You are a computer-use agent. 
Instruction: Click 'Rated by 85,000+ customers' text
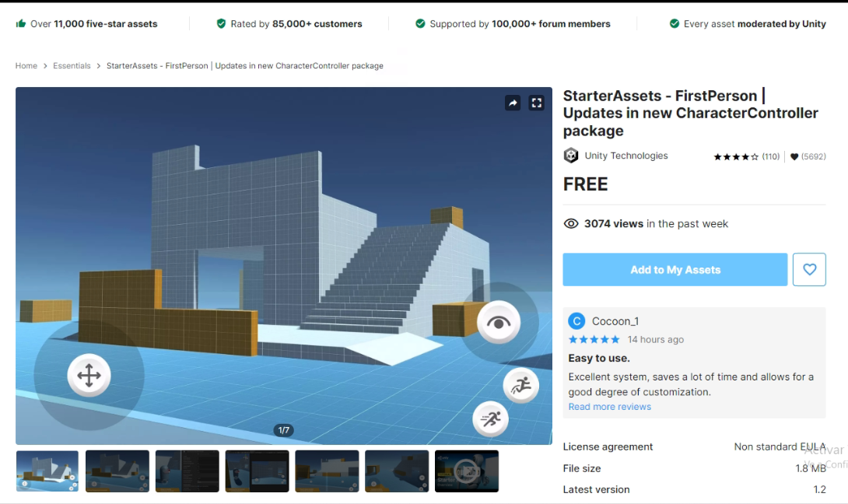tap(296, 24)
